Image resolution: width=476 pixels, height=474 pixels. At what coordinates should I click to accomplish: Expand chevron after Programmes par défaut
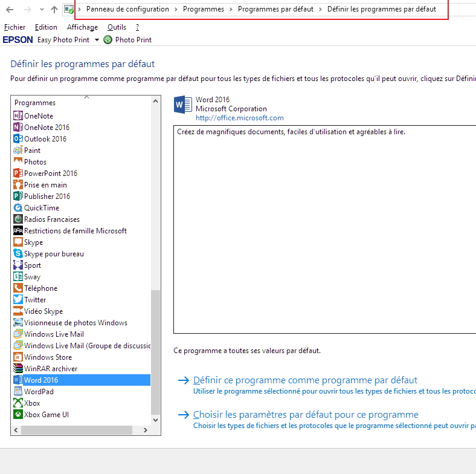pos(320,10)
